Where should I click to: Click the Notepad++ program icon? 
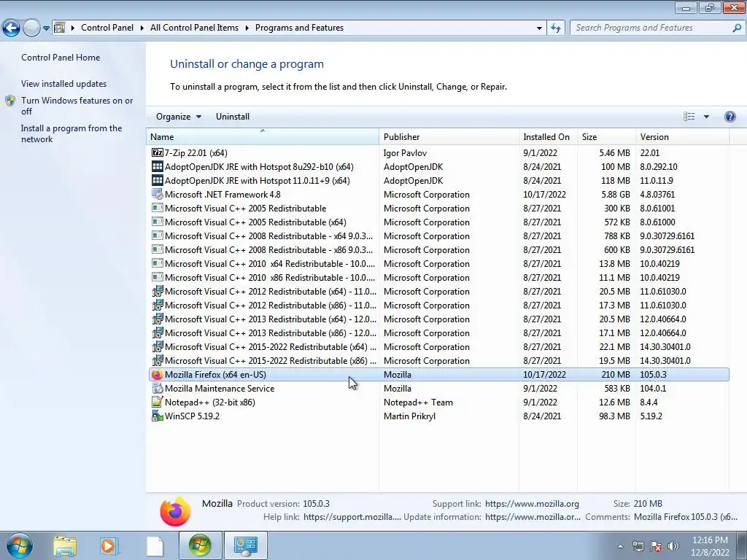(158, 402)
